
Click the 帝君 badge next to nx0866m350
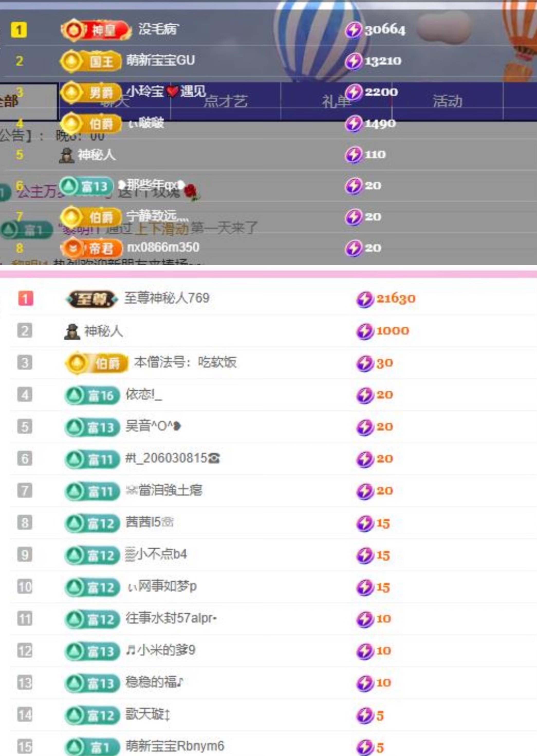pyautogui.click(x=92, y=248)
